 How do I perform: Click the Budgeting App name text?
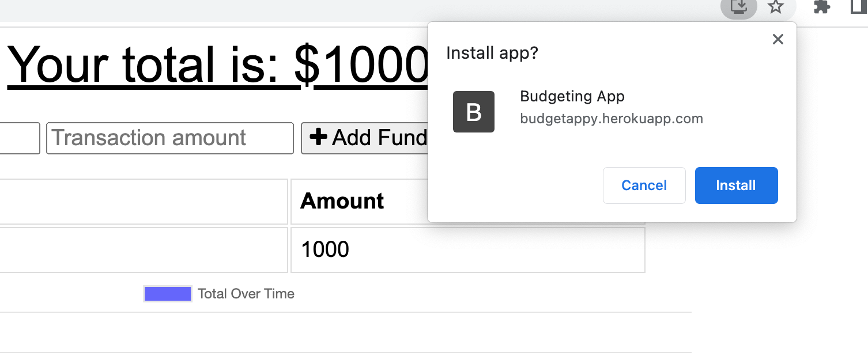(572, 96)
